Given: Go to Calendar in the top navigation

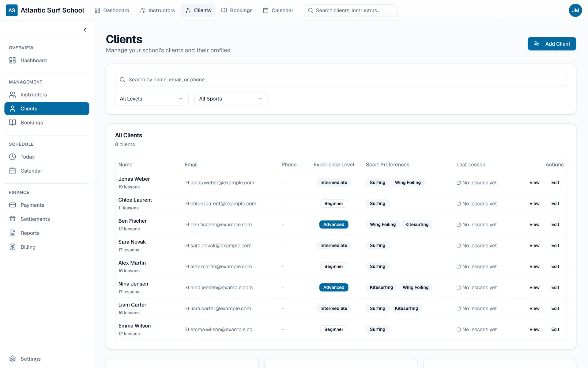Looking at the screenshot, I should [278, 10].
